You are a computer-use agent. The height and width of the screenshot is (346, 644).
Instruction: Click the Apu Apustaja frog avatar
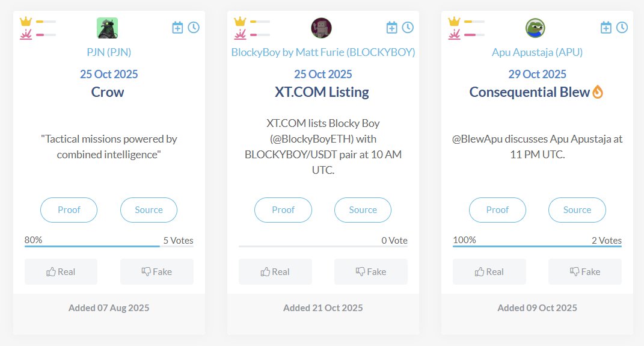pyautogui.click(x=535, y=28)
